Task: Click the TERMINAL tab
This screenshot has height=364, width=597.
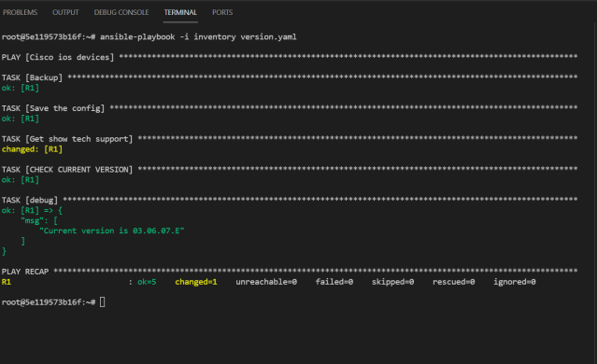Action: tap(180, 12)
